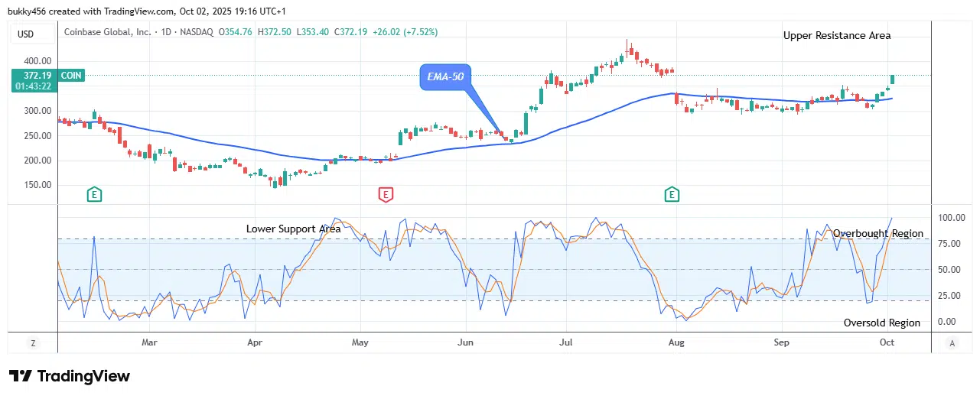Click the Oversold Region text label
This screenshot has width=980, height=399.
[881, 323]
